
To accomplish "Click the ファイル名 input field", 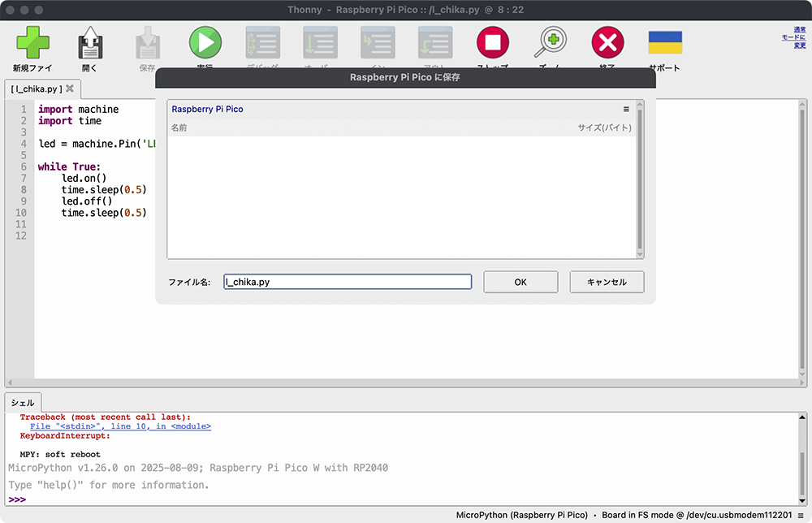I will (x=348, y=282).
